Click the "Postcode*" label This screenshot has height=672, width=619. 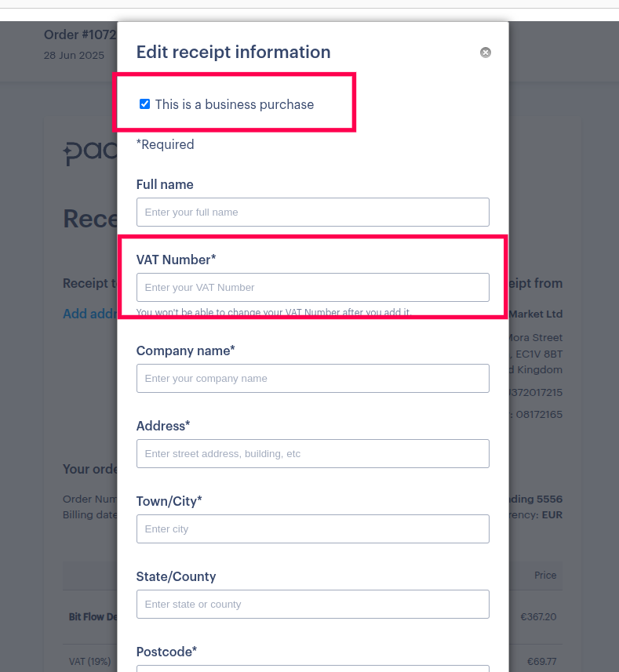[166, 652]
